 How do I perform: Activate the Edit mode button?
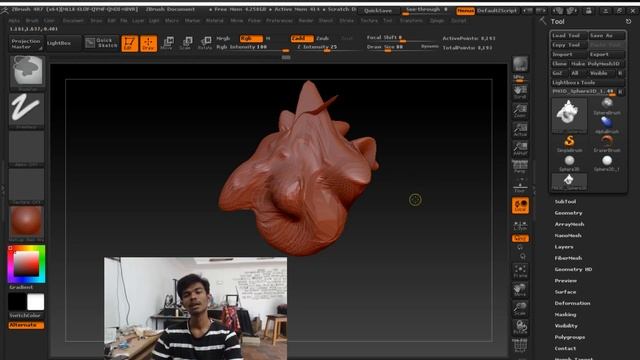129,43
